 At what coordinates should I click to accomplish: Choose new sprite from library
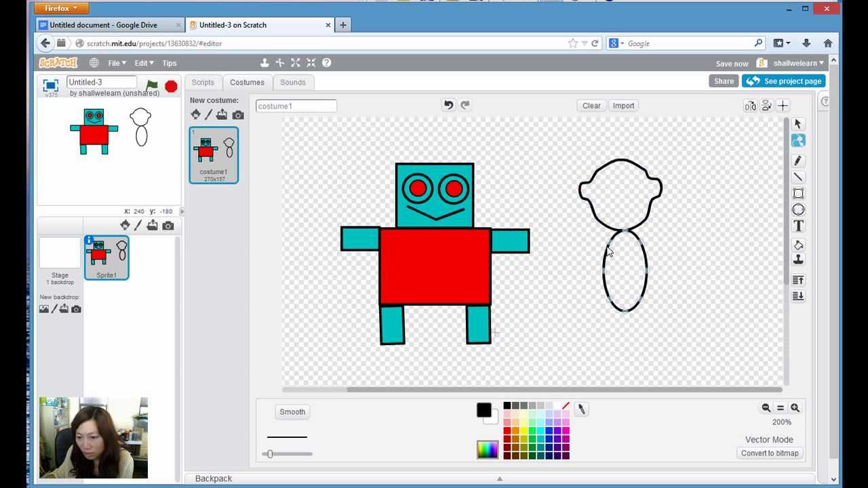coord(125,225)
